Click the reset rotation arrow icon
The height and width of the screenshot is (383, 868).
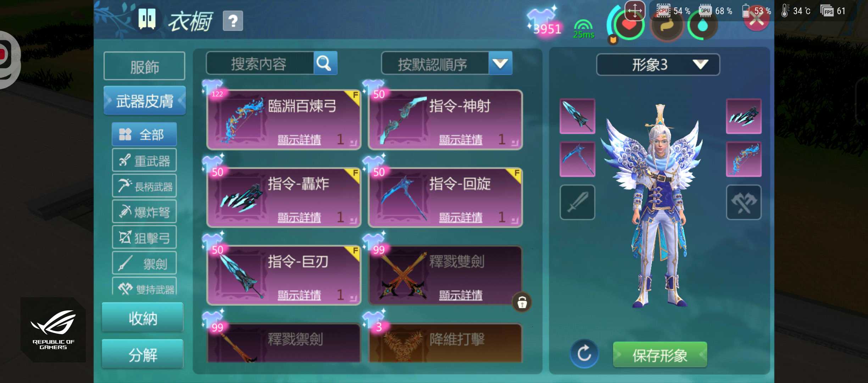(x=584, y=354)
